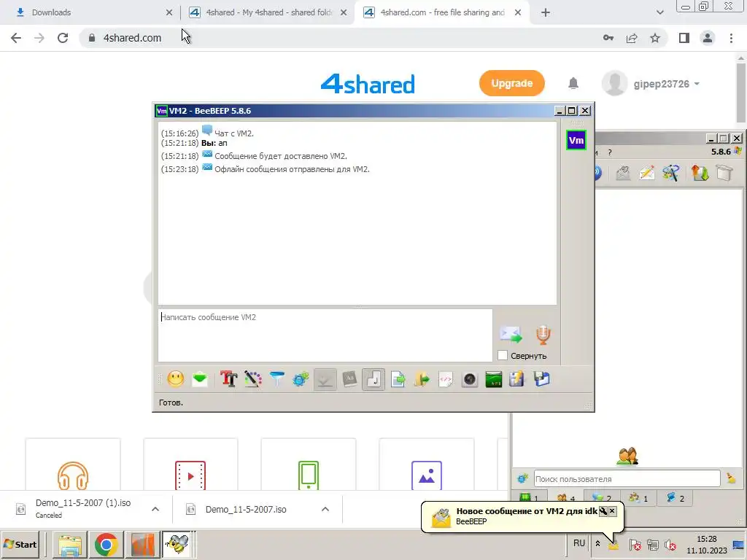This screenshot has width=747, height=560.
Task: Click the send file document icon
Action: click(398, 379)
